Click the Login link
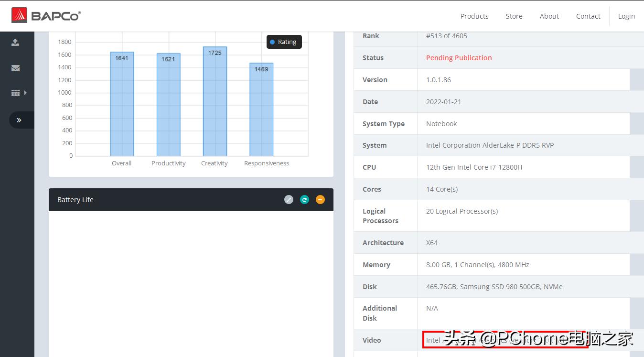 point(626,16)
